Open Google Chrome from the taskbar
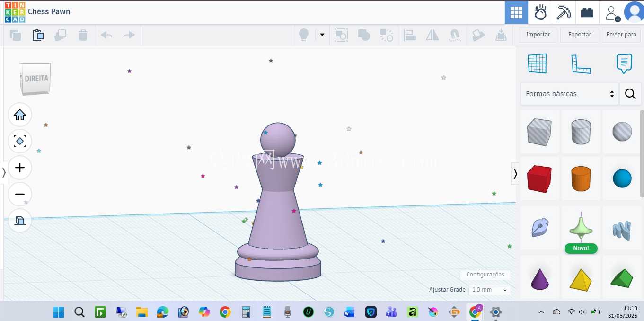 (225, 312)
